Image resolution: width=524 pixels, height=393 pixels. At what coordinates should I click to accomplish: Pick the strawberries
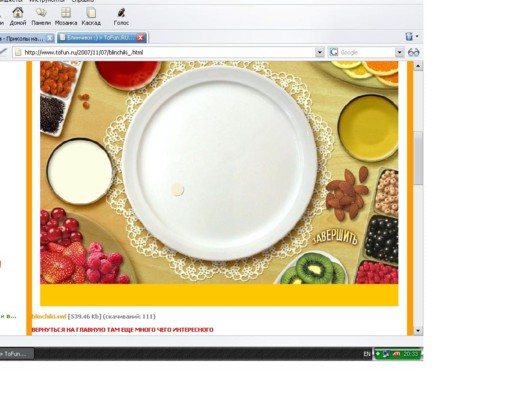point(62,263)
